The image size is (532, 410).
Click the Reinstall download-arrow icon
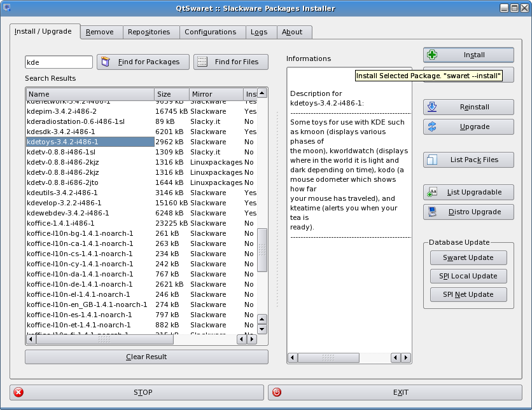point(432,107)
